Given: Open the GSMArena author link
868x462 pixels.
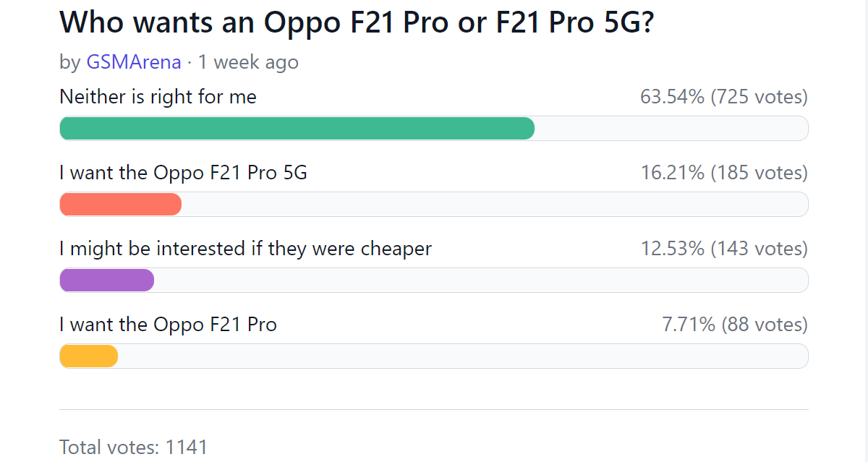Looking at the screenshot, I should pos(133,62).
